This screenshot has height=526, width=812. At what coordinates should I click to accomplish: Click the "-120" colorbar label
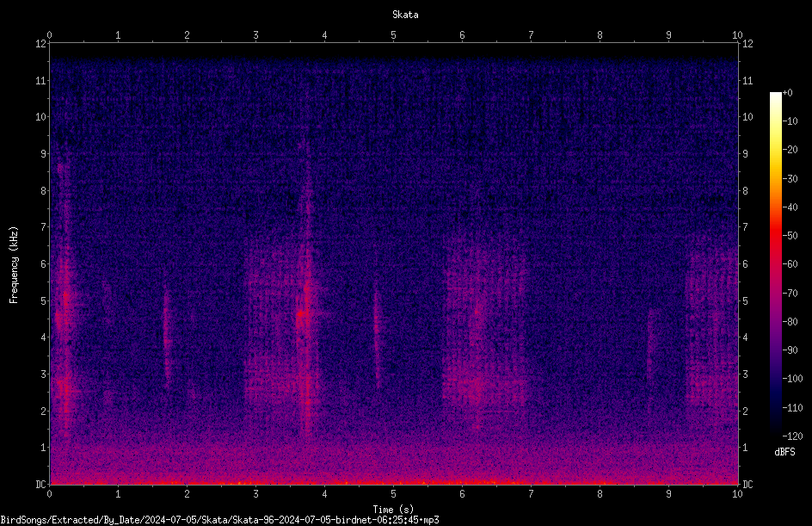[x=792, y=436]
